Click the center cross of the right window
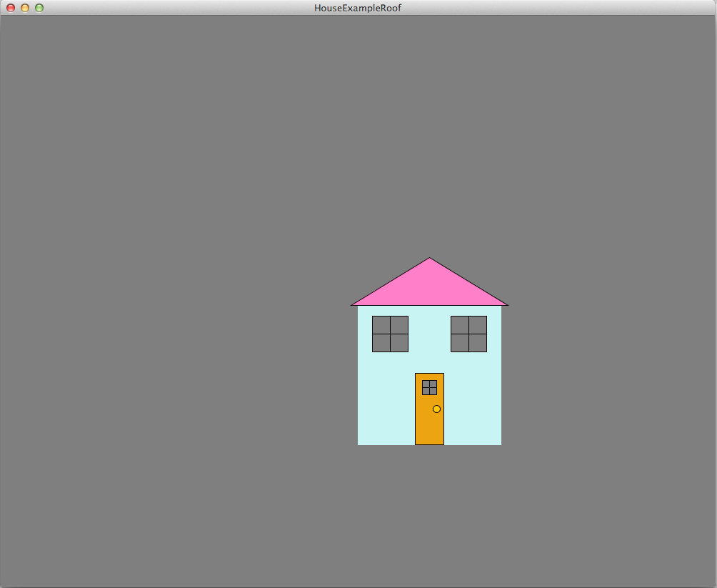The height and width of the screenshot is (588, 717). pos(468,334)
